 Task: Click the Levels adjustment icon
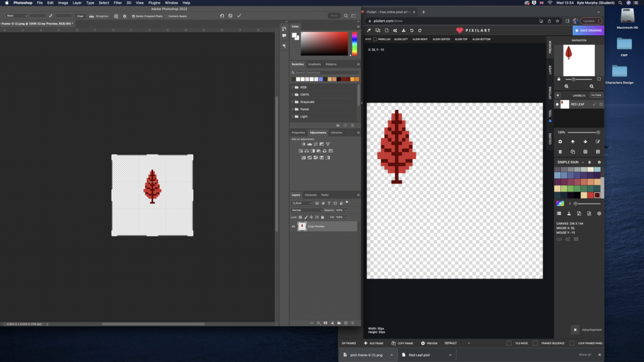tap(309, 144)
